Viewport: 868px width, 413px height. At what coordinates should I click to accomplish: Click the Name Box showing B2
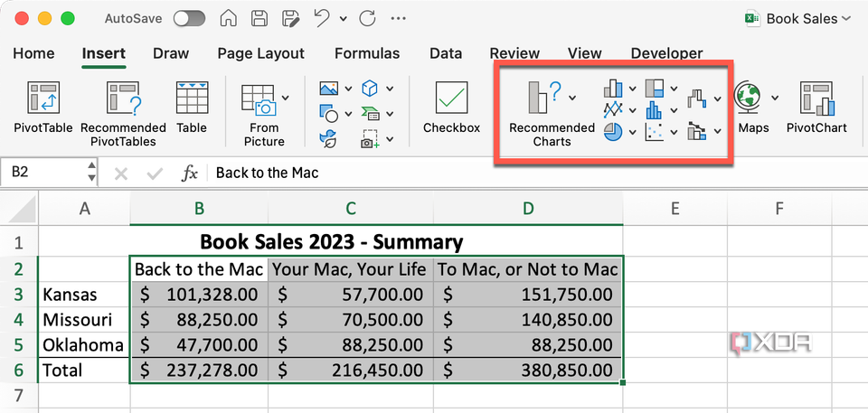pyautogui.click(x=43, y=173)
